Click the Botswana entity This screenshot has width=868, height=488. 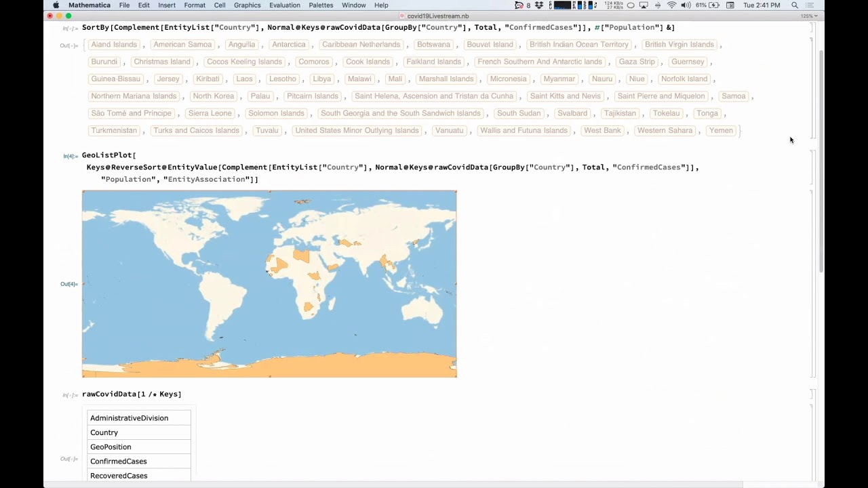tap(434, 45)
